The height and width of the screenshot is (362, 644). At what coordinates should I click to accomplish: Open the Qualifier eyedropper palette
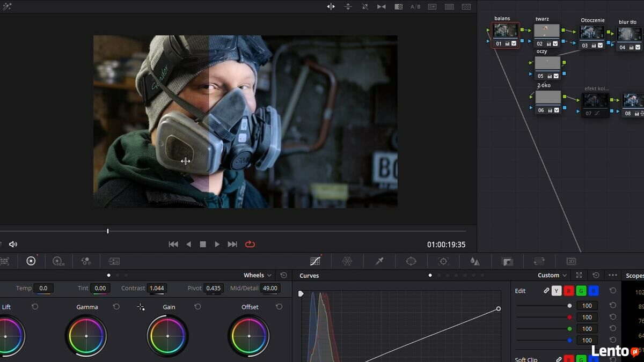(x=379, y=261)
